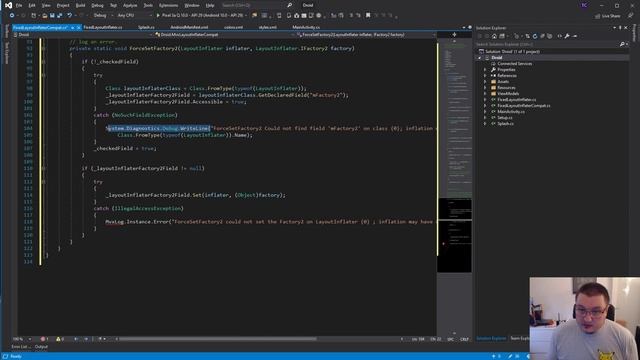Image resolution: width=640 pixels, height=360 pixels.
Task: Toggle Preview Selected Items in Solution Explorer
Action: (x=575, y=36)
